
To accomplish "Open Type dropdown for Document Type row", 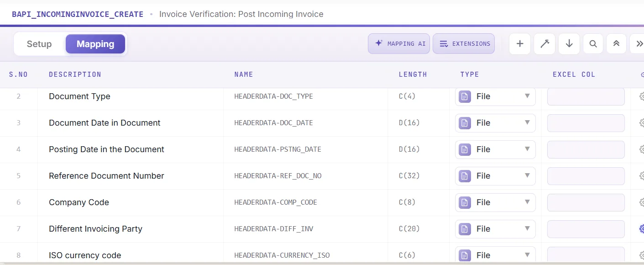I will coord(495,96).
